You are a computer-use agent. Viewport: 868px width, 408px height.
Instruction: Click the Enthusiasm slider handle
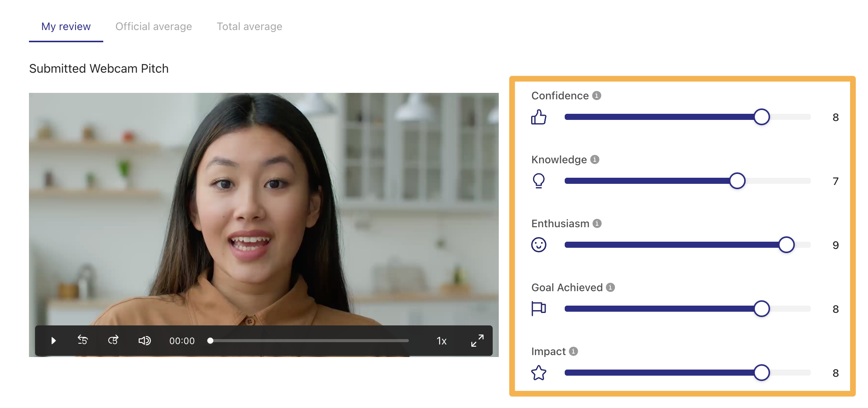(786, 245)
